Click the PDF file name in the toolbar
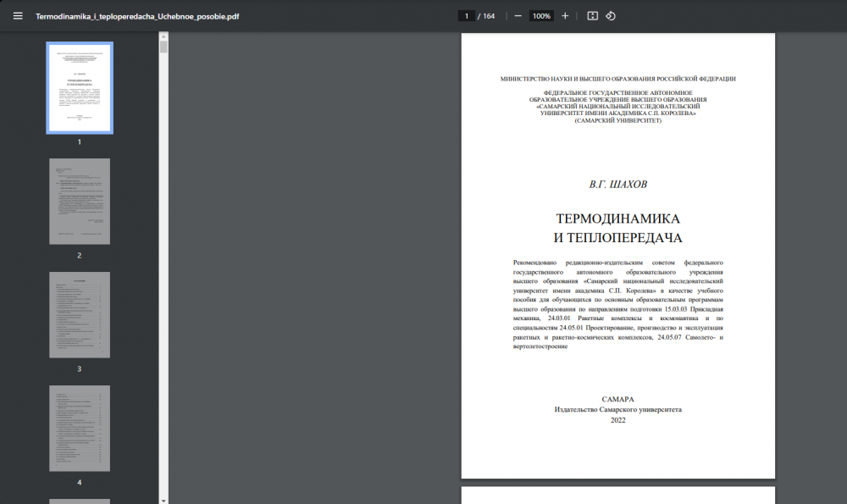 [x=137, y=16]
